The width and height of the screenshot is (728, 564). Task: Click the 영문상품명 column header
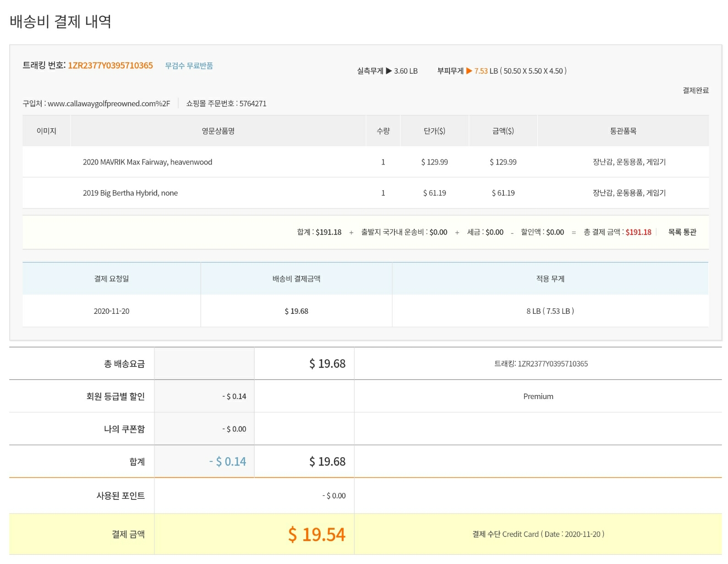pyautogui.click(x=218, y=131)
